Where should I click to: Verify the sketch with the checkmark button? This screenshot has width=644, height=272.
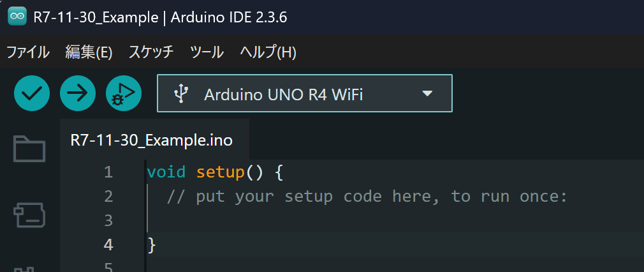pyautogui.click(x=32, y=94)
